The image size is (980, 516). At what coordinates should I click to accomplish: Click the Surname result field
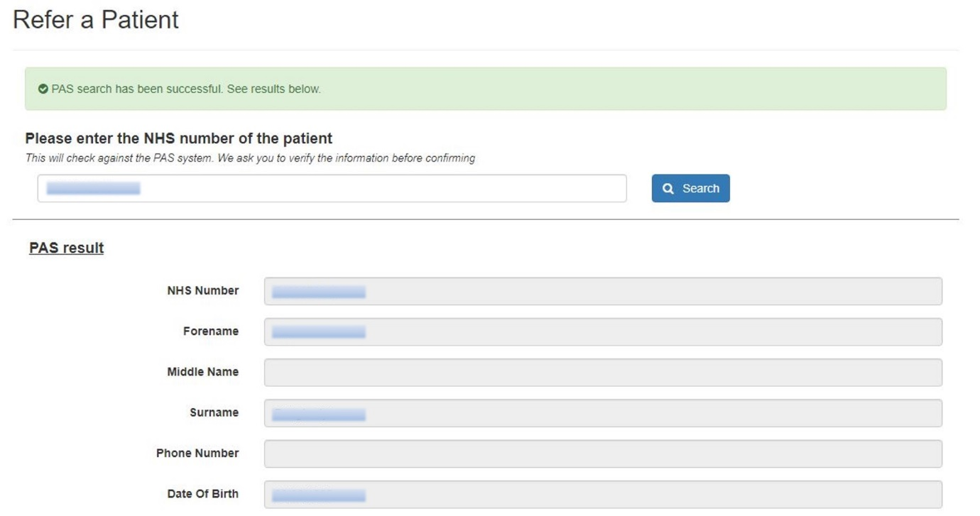(x=603, y=413)
